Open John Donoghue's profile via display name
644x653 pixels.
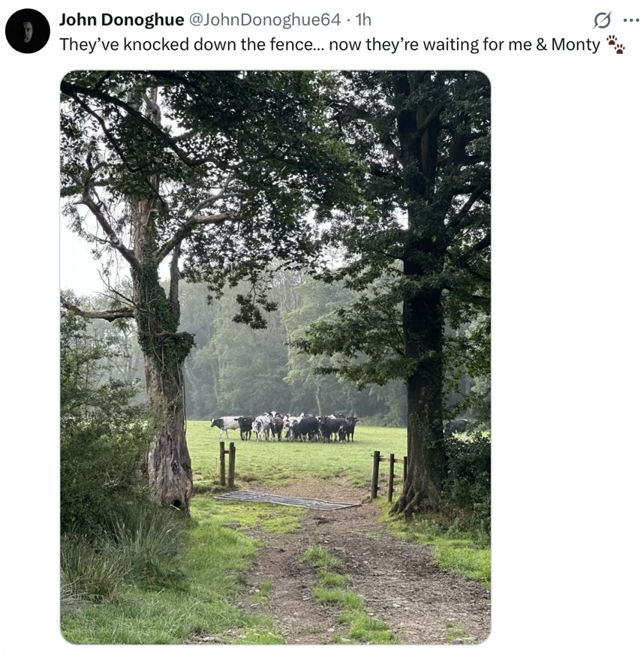click(122, 20)
